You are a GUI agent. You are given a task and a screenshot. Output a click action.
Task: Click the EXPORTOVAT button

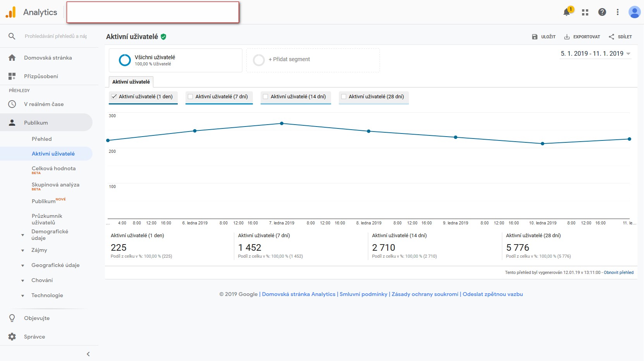coord(582,37)
